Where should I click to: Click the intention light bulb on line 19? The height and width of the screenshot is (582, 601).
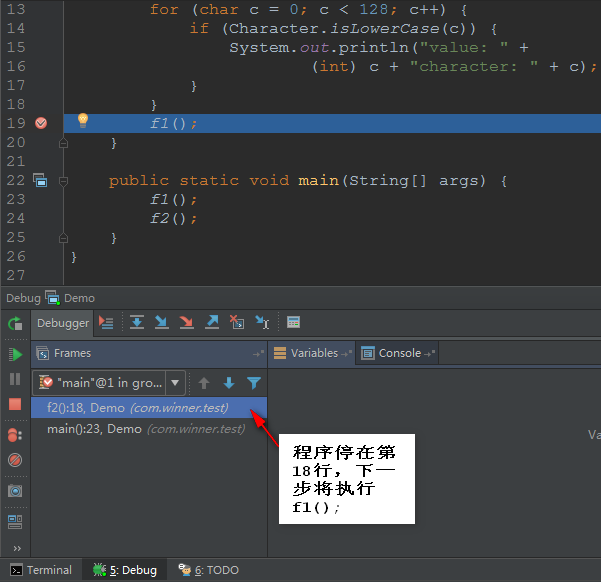83,121
